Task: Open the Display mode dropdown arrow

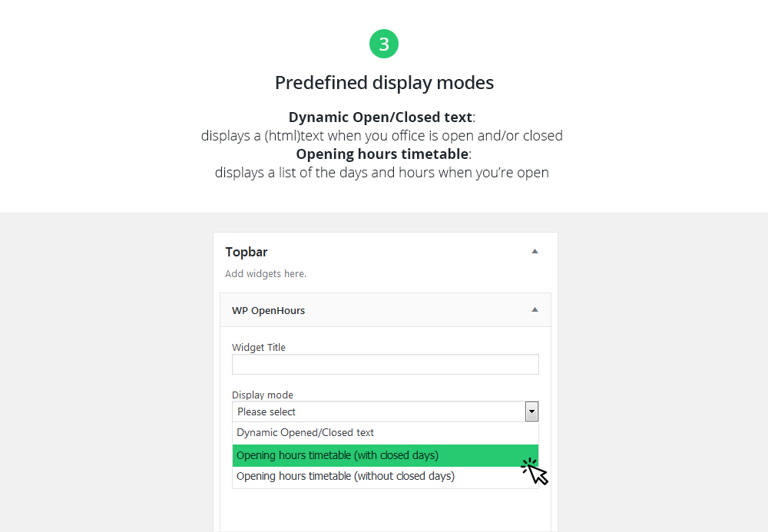Action: [x=531, y=411]
